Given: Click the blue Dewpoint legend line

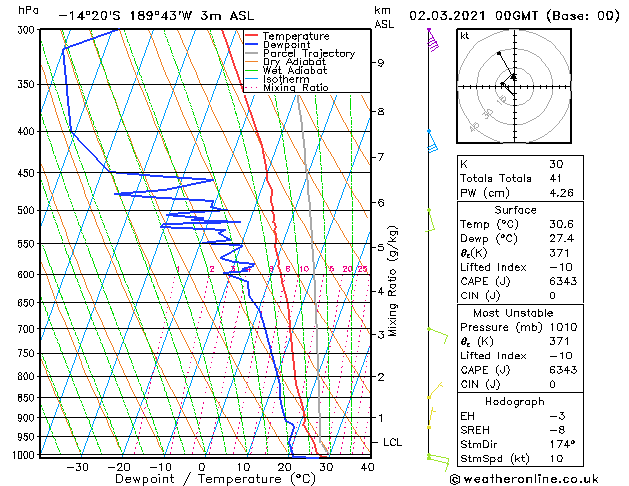Looking at the screenshot, I should pyautogui.click(x=251, y=45).
